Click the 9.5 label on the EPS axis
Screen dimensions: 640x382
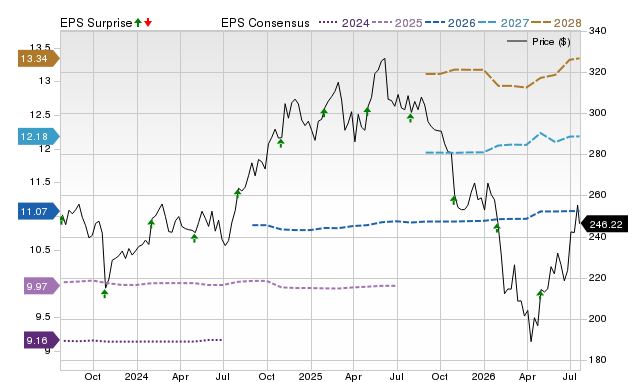coord(43,317)
